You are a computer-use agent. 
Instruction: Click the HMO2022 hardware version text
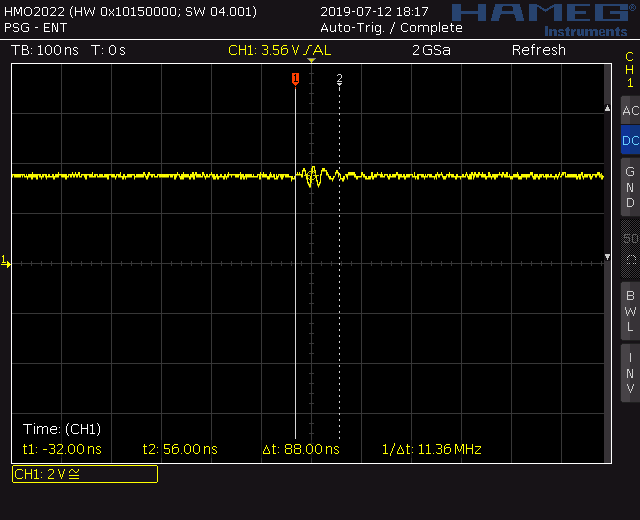pyautogui.click(x=131, y=11)
